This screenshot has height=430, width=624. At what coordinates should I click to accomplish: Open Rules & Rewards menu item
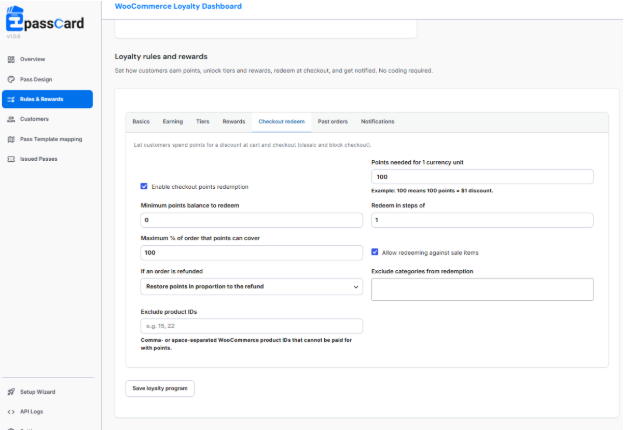point(47,99)
